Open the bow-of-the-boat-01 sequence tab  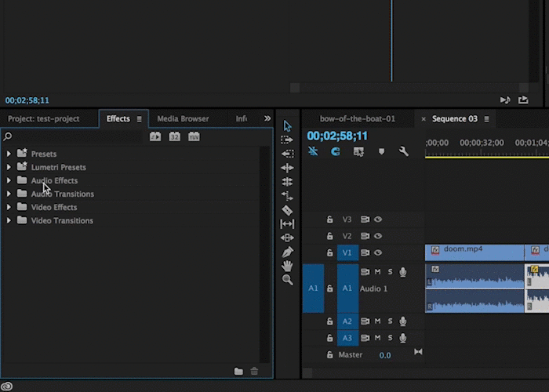click(357, 118)
